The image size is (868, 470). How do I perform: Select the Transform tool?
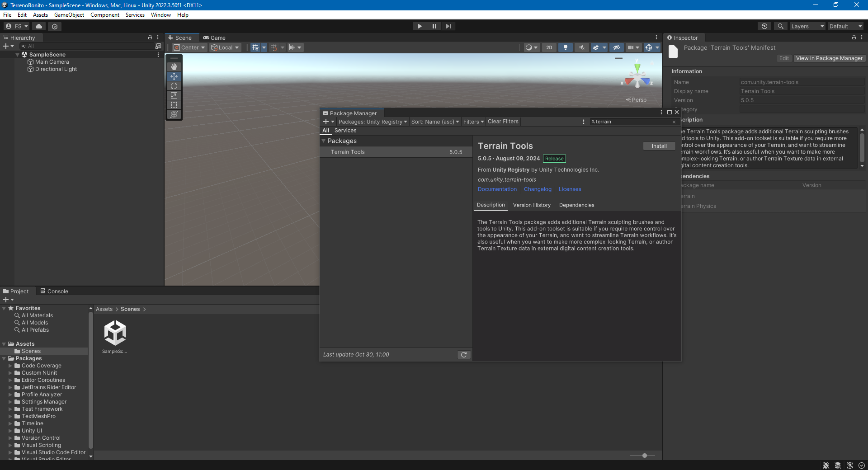click(174, 114)
